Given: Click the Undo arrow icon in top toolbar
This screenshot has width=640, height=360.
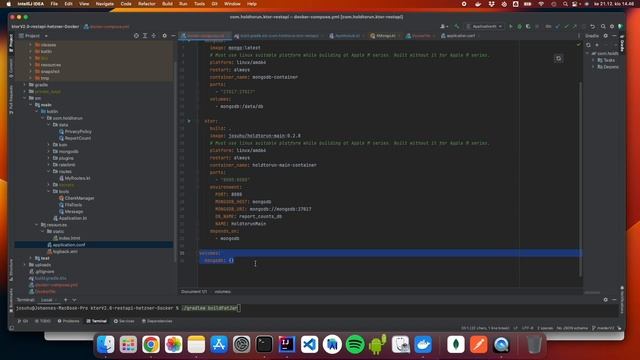Looking at the screenshot, I should pos(593,27).
